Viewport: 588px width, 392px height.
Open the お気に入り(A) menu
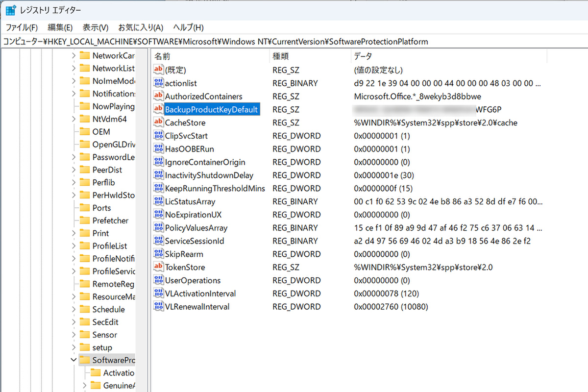pyautogui.click(x=141, y=27)
